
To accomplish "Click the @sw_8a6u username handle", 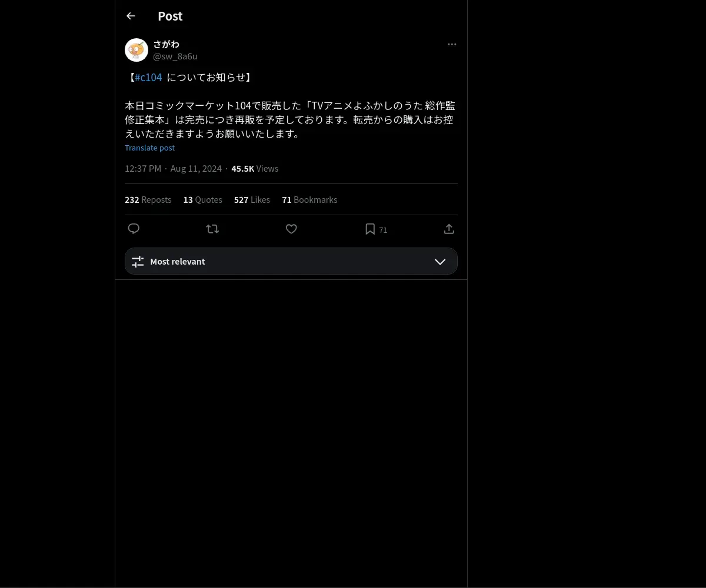I will [x=175, y=56].
